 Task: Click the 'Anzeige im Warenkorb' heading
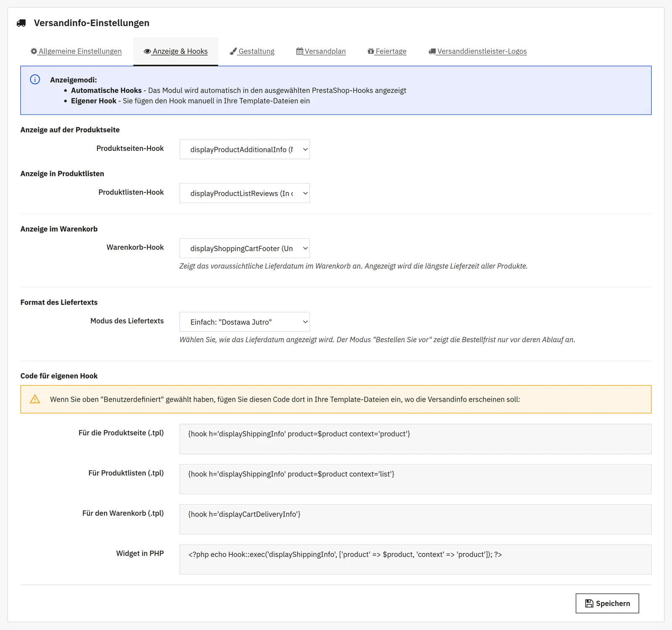[59, 229]
